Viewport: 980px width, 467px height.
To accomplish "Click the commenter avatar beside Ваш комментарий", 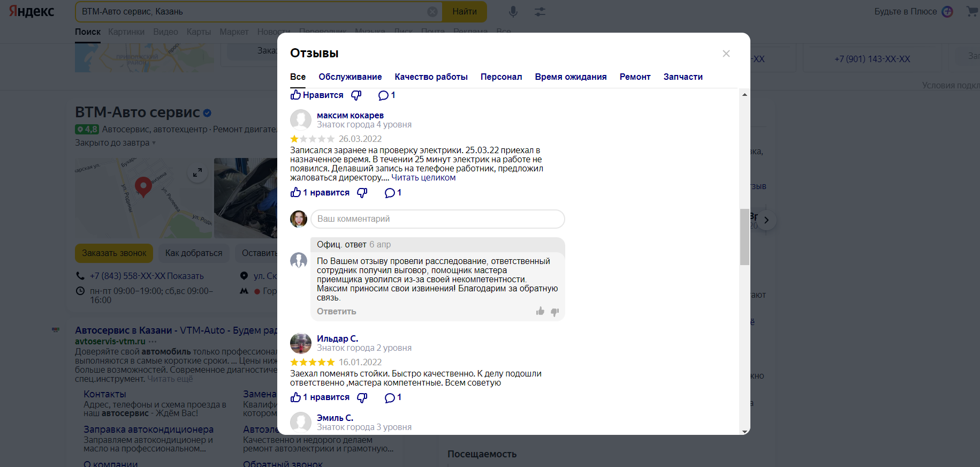I will [299, 219].
